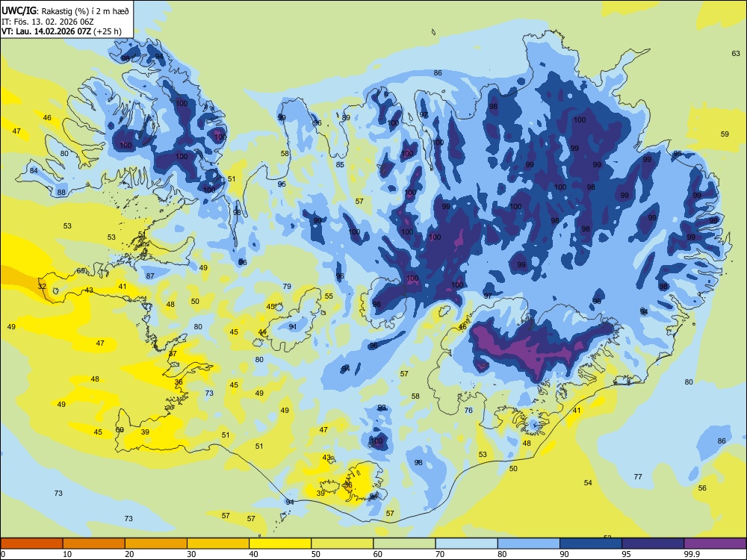Screen dimensions: 747x560
Task: Select the 20–30 amber legend swatch
Action: point(156,544)
